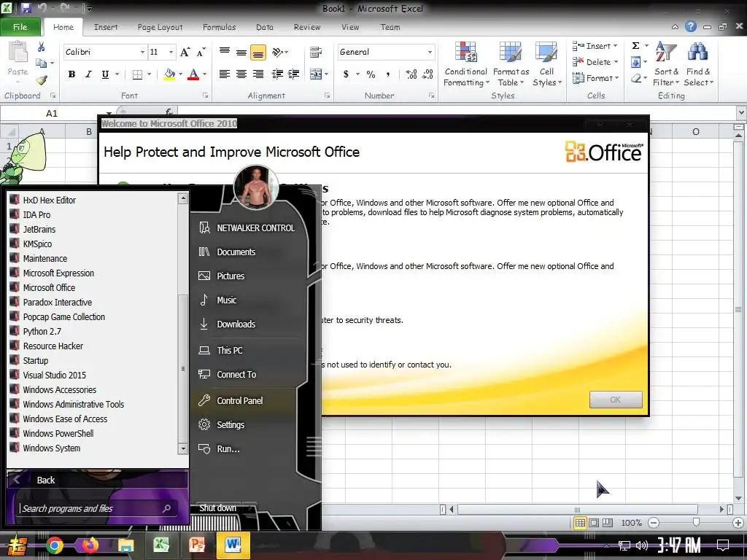Click the Orientation text angle icon
747x560 pixels.
[x=278, y=52]
